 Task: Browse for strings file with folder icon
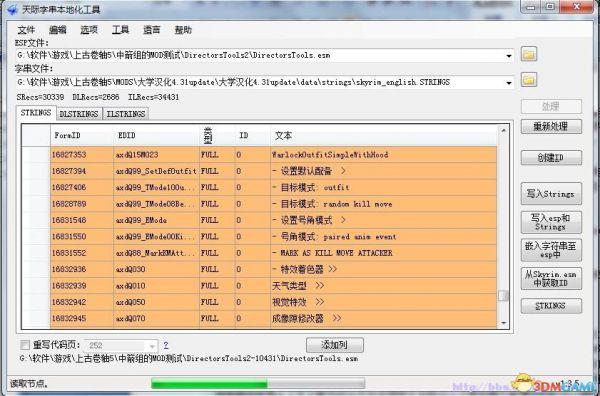529,80
